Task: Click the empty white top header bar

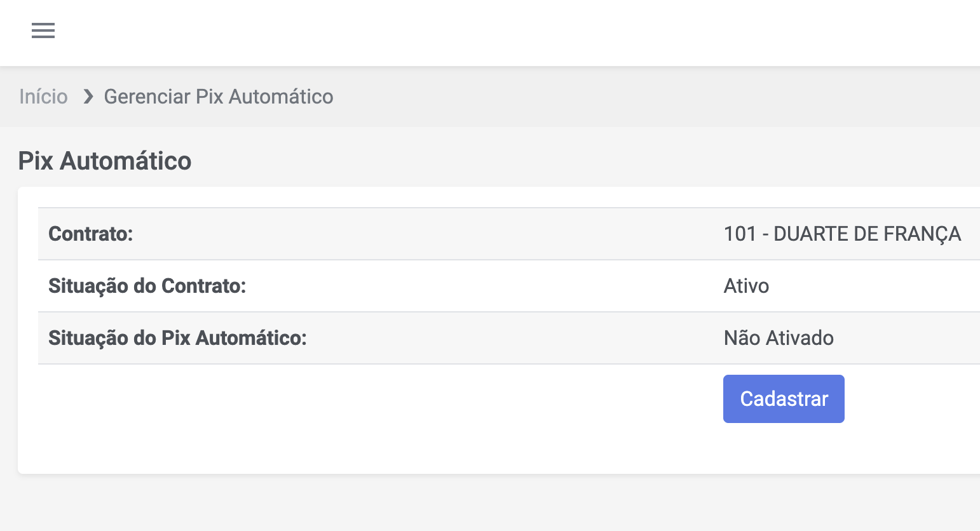Action: 508,32
